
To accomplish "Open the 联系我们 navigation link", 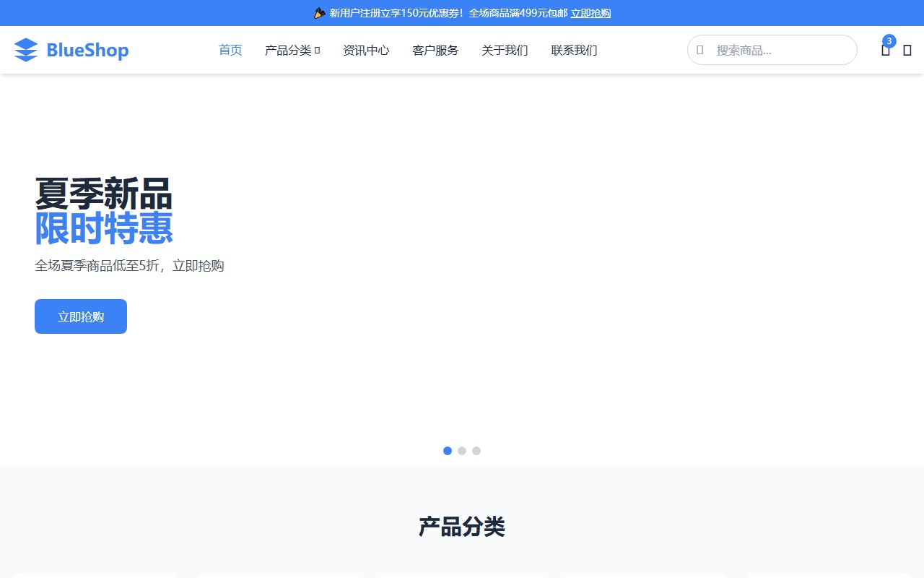I will [574, 50].
